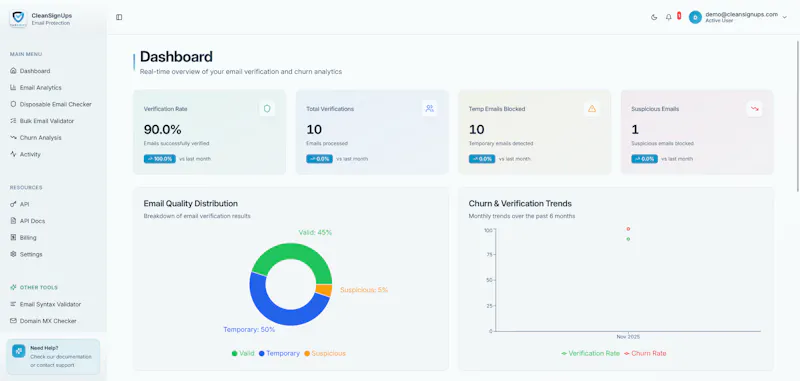Toggle Churn Rate legend series
800x381 pixels.
[645, 353]
